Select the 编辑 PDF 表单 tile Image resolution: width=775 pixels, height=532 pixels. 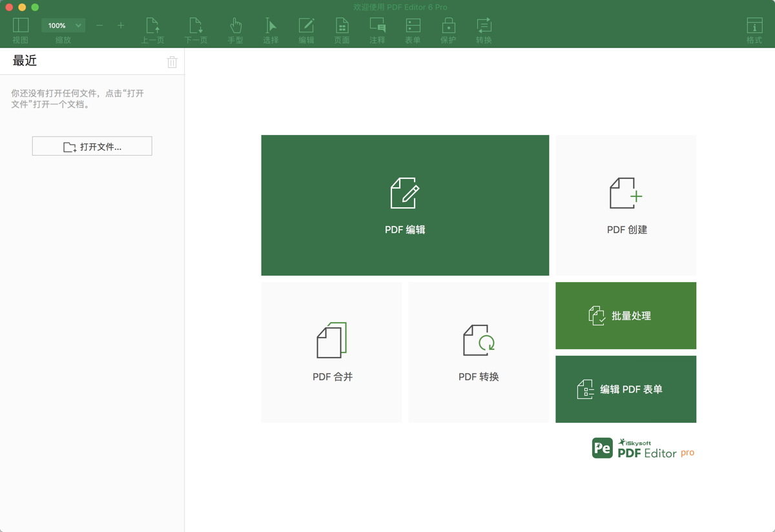tap(625, 389)
